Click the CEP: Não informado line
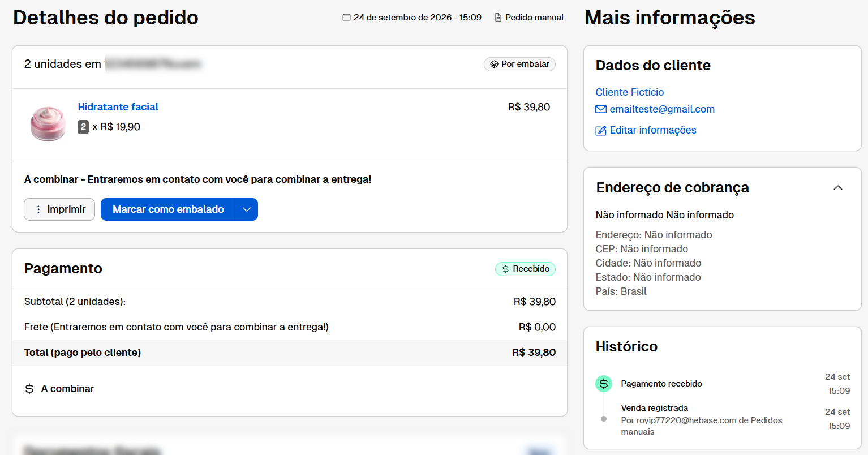The height and width of the screenshot is (455, 868). tap(642, 249)
